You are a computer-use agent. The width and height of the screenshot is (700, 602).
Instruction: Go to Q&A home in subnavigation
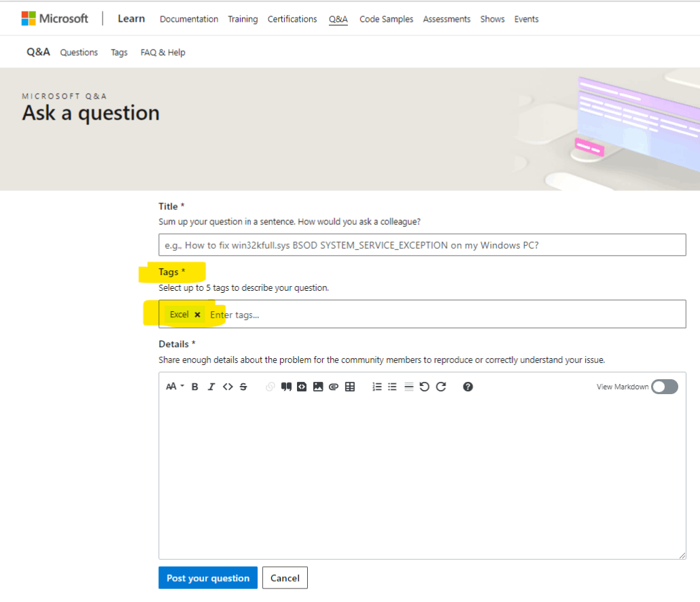point(38,52)
